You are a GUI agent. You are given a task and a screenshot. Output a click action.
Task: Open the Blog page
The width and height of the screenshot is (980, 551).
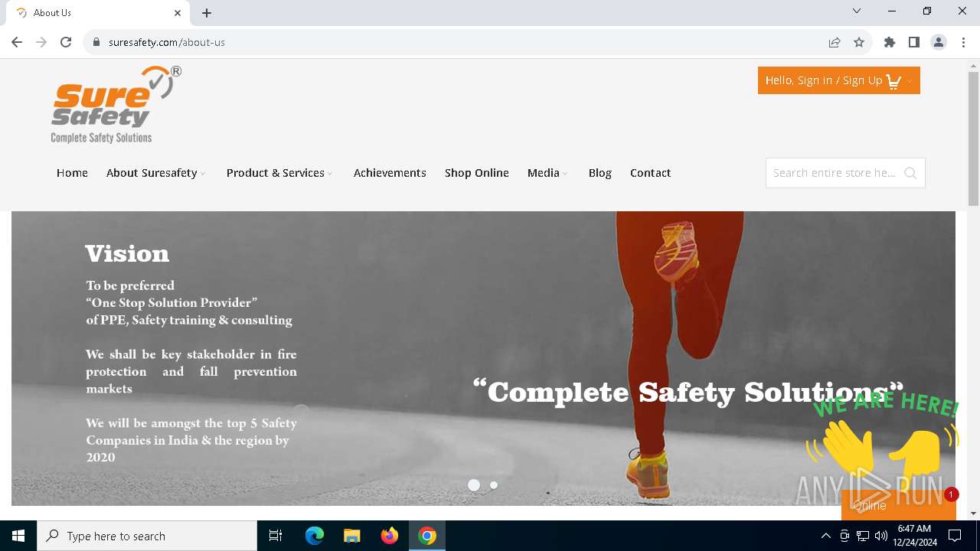(x=600, y=173)
